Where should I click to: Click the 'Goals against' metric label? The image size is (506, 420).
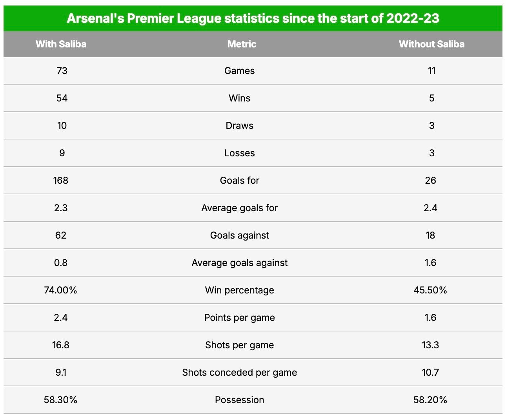[239, 235]
